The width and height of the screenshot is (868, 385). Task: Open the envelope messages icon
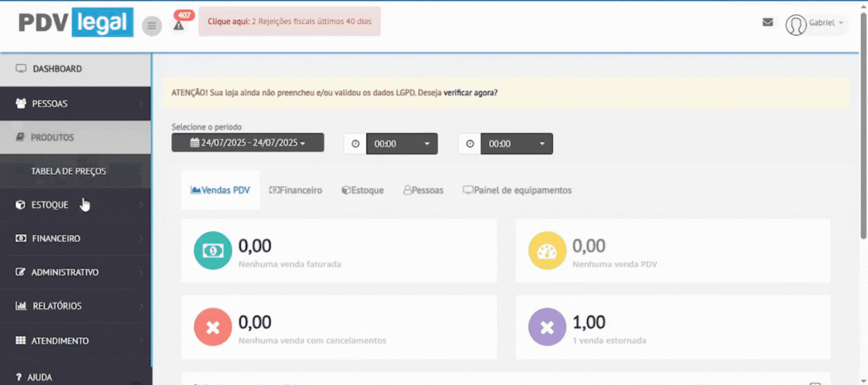(768, 22)
